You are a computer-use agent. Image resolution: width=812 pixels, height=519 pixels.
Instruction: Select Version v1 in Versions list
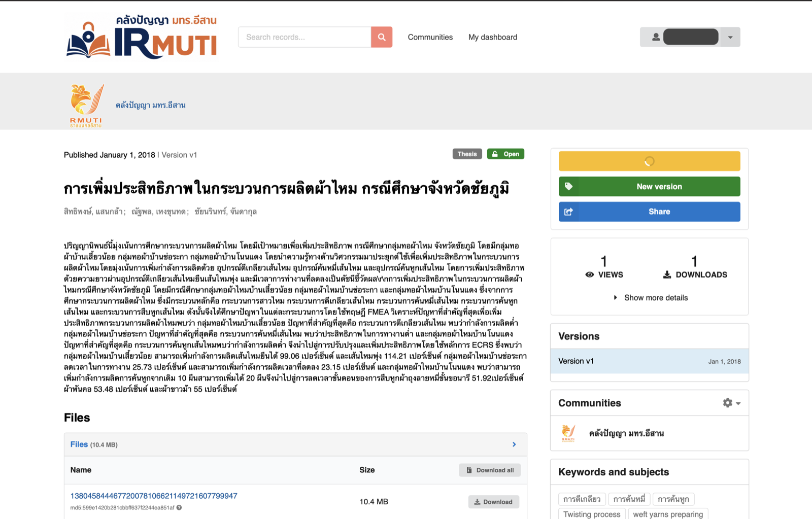(650, 361)
